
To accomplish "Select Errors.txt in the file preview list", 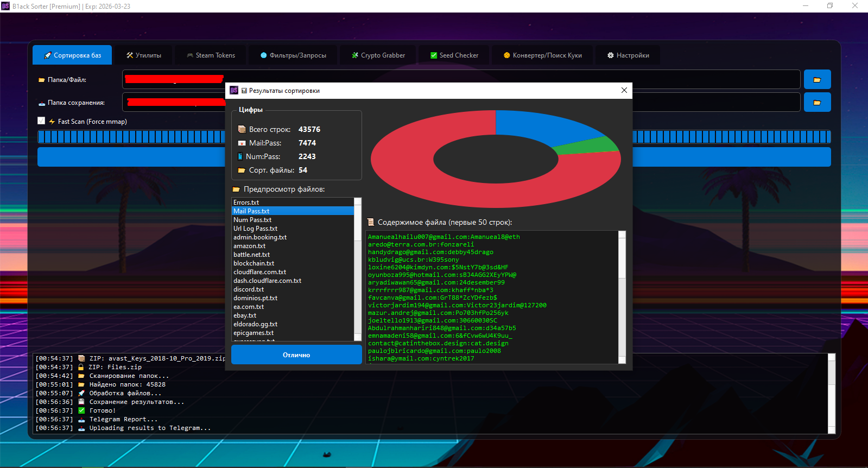I will click(x=246, y=203).
